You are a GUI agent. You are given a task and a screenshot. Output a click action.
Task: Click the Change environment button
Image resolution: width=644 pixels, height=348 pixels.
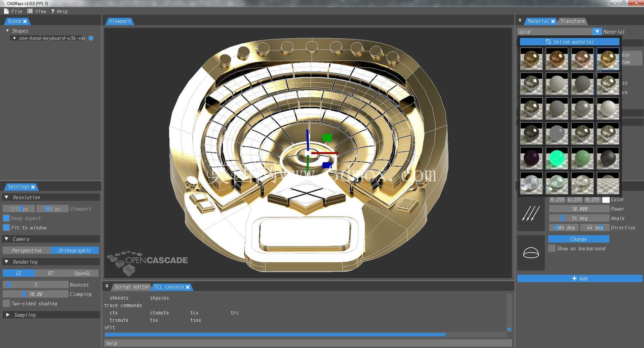578,239
